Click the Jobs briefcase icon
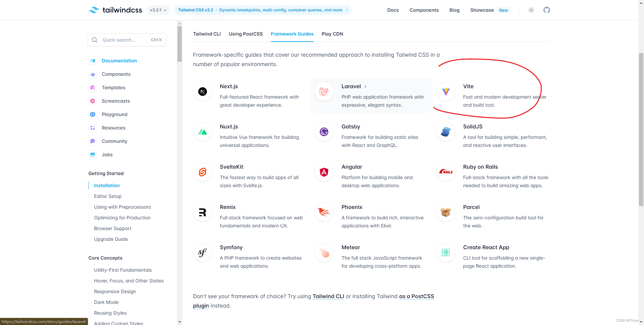Screen dimensions: 644x325 [93, 155]
